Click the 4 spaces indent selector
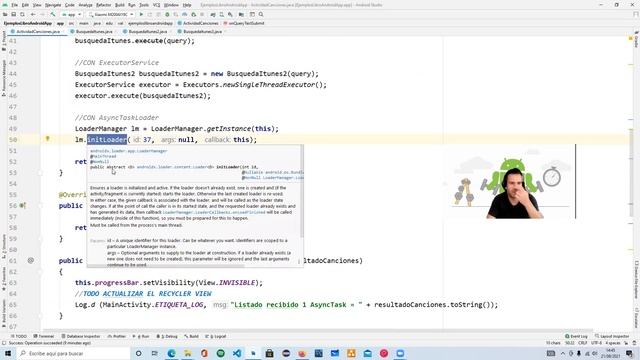640x360 pixels. click(x=613, y=343)
